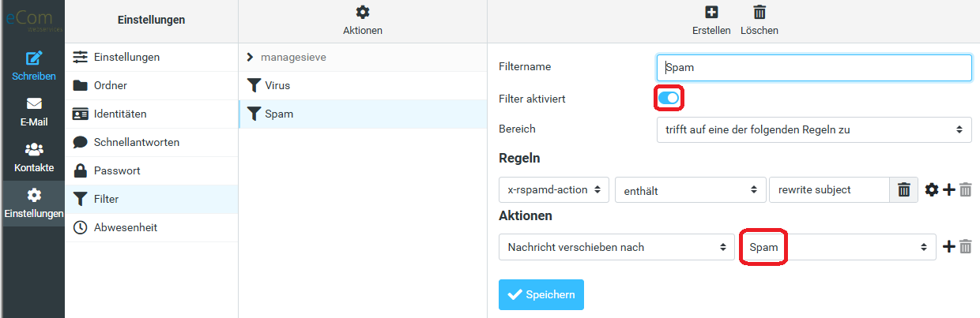Click the Ordner folder icon
This screenshot has height=318, width=980.
[81, 85]
